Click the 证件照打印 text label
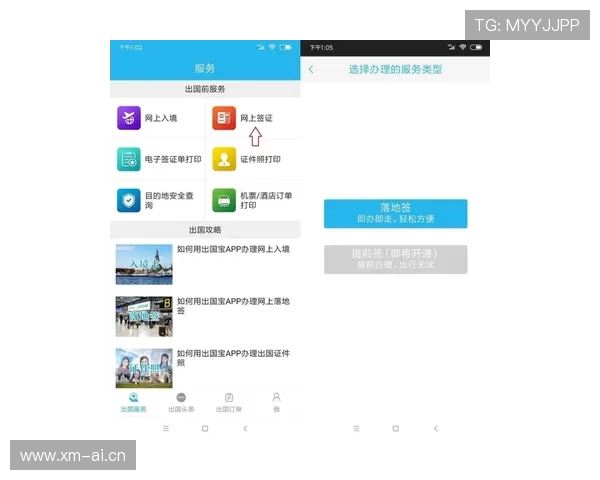The width and height of the screenshot is (600, 480). pos(260,159)
